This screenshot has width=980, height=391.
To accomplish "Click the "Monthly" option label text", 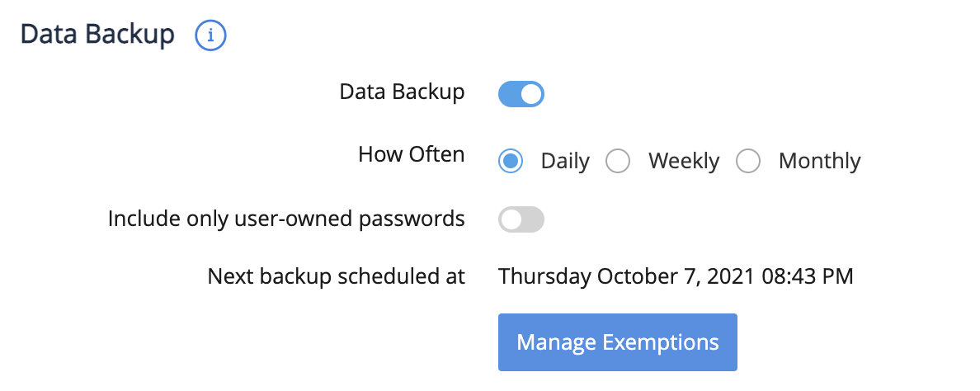I will pyautogui.click(x=819, y=161).
